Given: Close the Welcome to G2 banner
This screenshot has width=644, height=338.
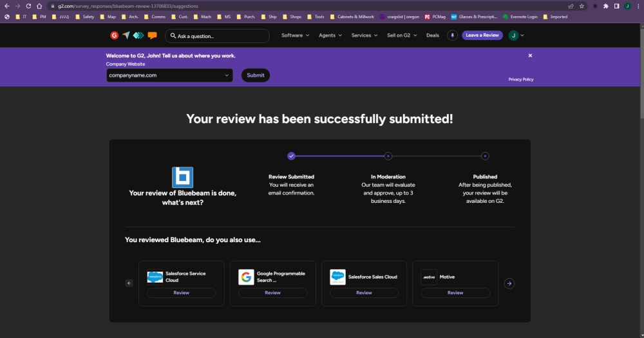Looking at the screenshot, I should (x=530, y=55).
